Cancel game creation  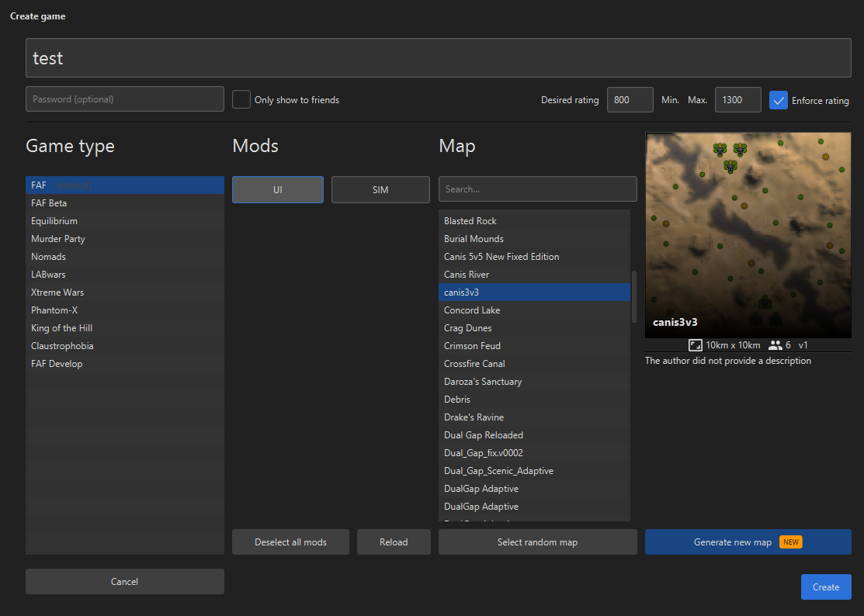124,581
